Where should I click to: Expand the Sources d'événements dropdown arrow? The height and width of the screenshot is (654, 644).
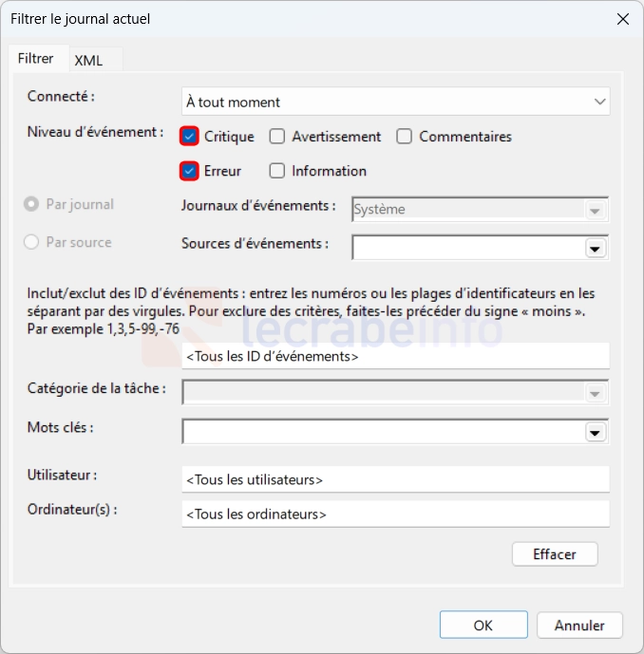click(596, 248)
